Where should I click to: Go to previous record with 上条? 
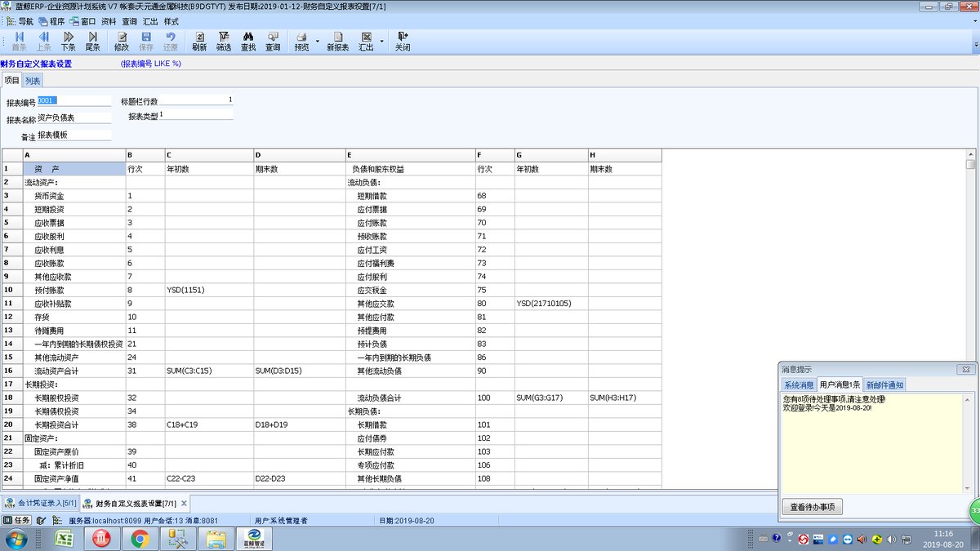(44, 42)
